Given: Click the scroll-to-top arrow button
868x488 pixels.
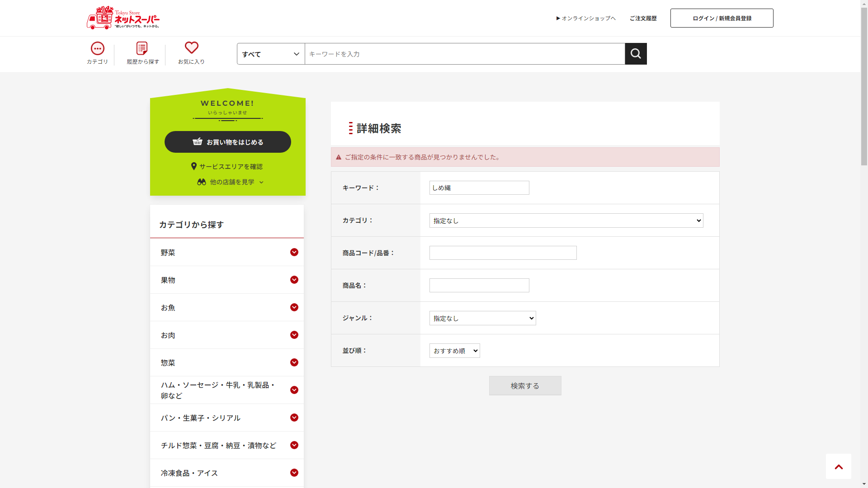Looking at the screenshot, I should point(838,467).
